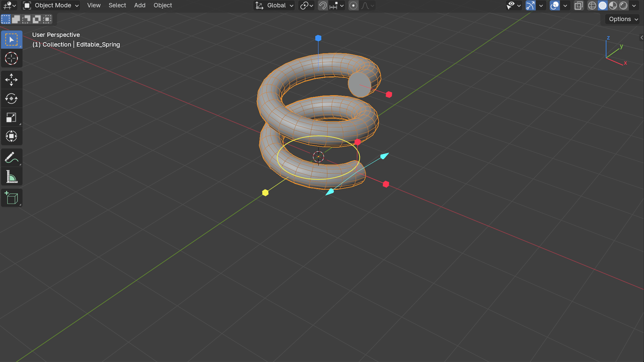Open Global transform orientation dropdown
The image size is (644, 362).
274,5
